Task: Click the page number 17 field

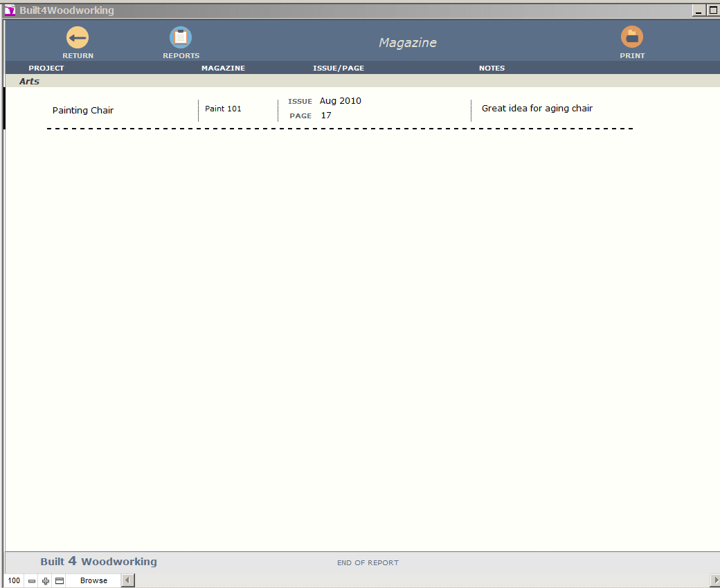Action: click(x=326, y=116)
